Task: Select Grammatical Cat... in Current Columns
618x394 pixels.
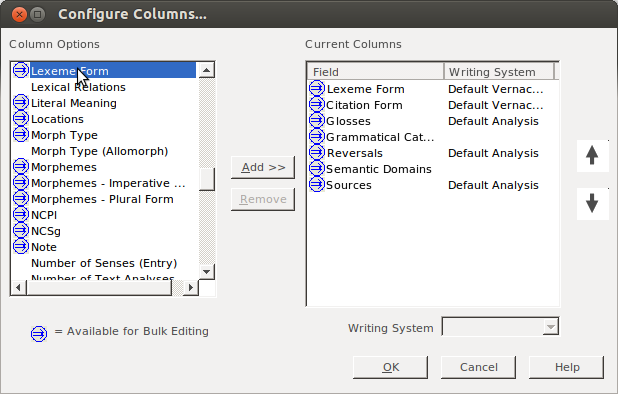Action: point(380,137)
